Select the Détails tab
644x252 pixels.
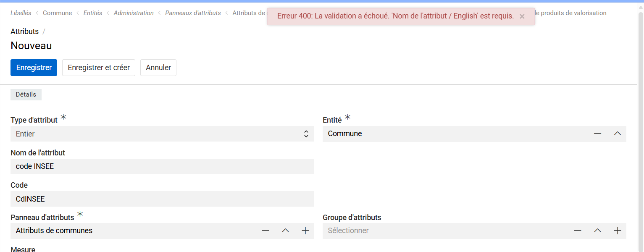coord(26,94)
